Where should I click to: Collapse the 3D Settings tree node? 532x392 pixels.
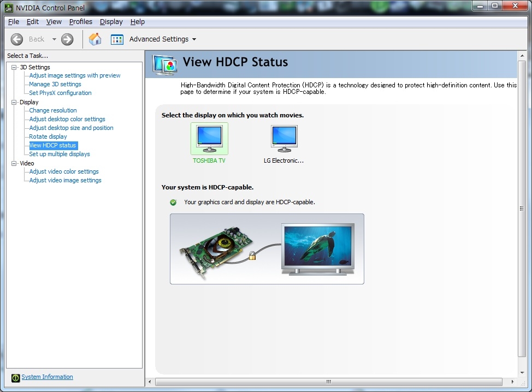(14, 67)
